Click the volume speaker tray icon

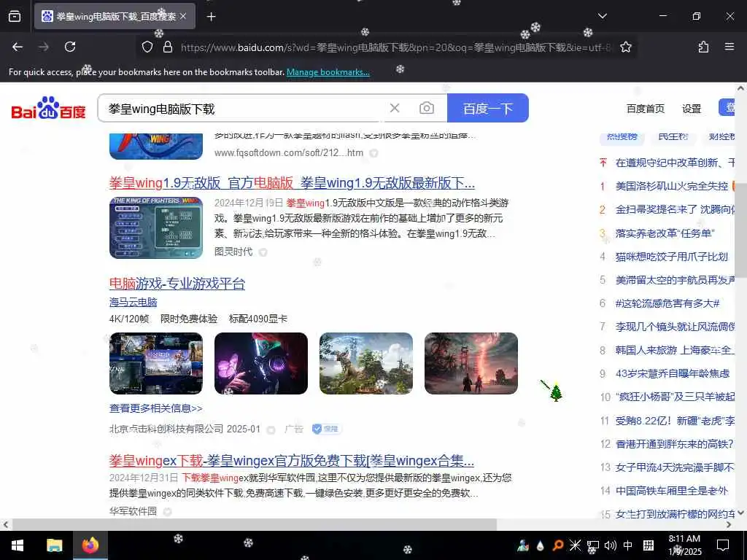click(x=611, y=545)
